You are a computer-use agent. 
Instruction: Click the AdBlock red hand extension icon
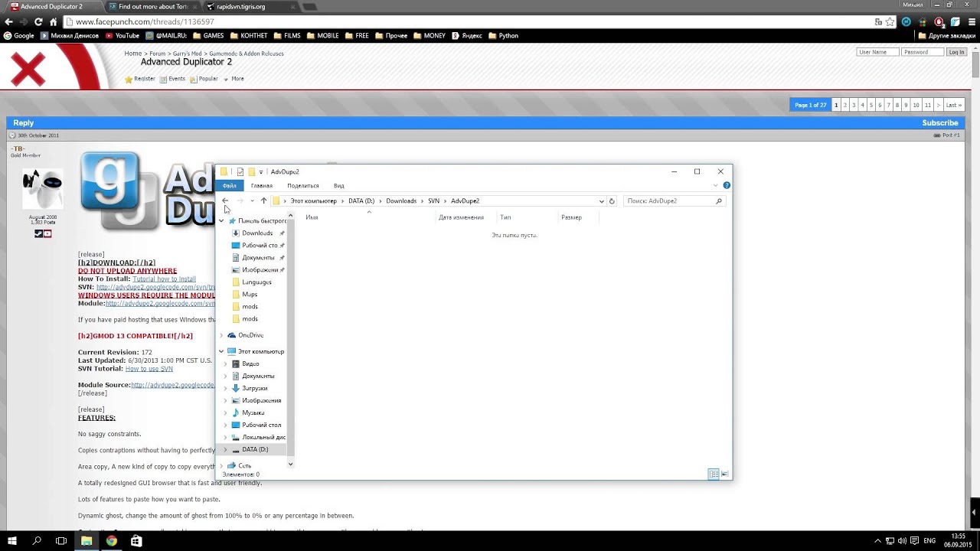(939, 22)
